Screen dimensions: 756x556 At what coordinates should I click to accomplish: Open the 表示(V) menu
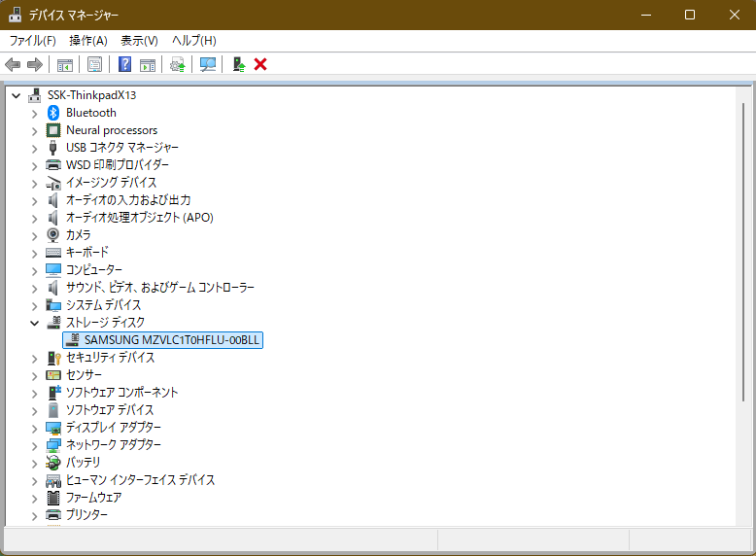click(x=139, y=40)
